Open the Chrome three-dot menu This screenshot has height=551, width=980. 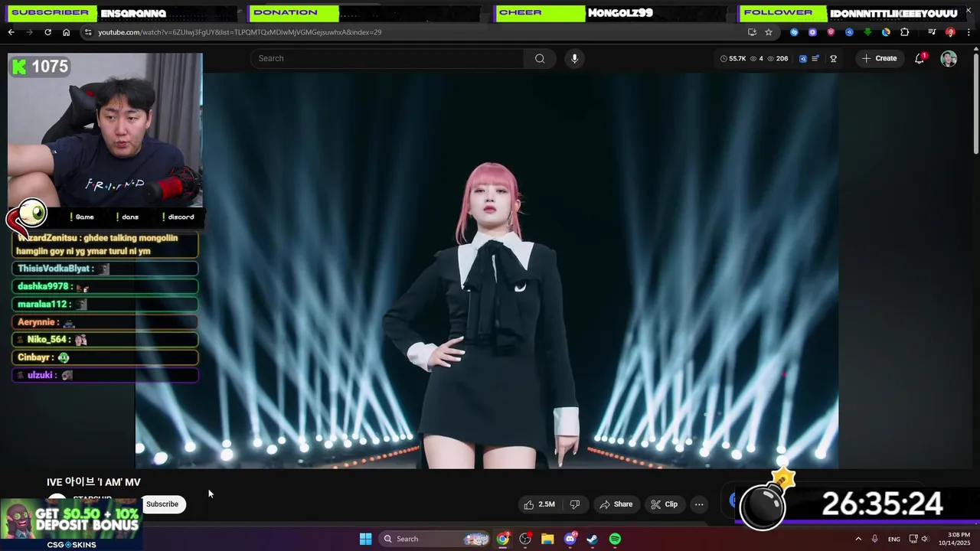point(969,32)
